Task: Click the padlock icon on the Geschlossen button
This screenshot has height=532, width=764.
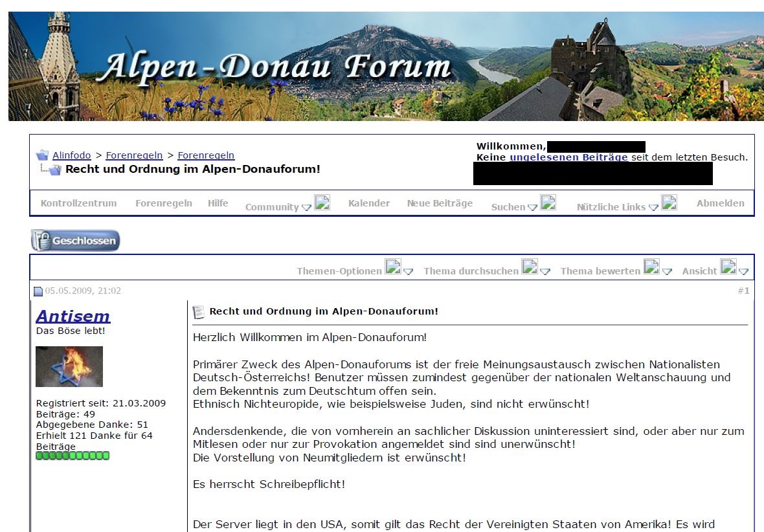Action: tap(43, 241)
